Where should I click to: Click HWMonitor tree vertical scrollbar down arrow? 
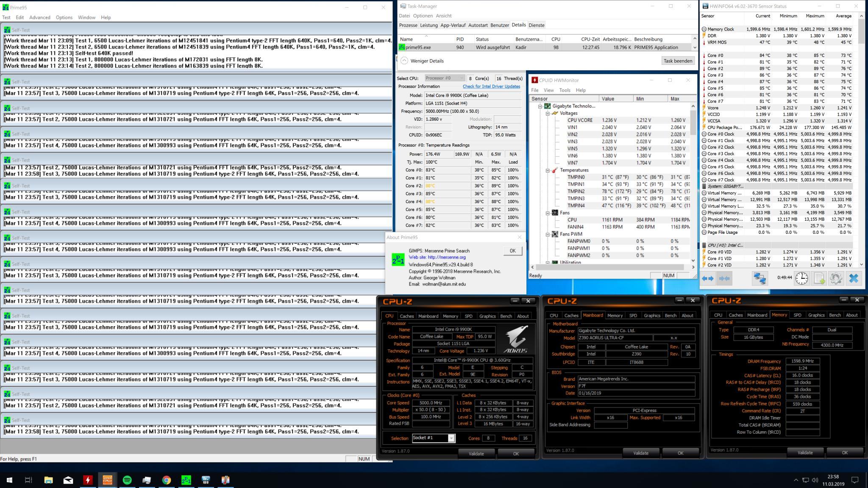(693, 261)
